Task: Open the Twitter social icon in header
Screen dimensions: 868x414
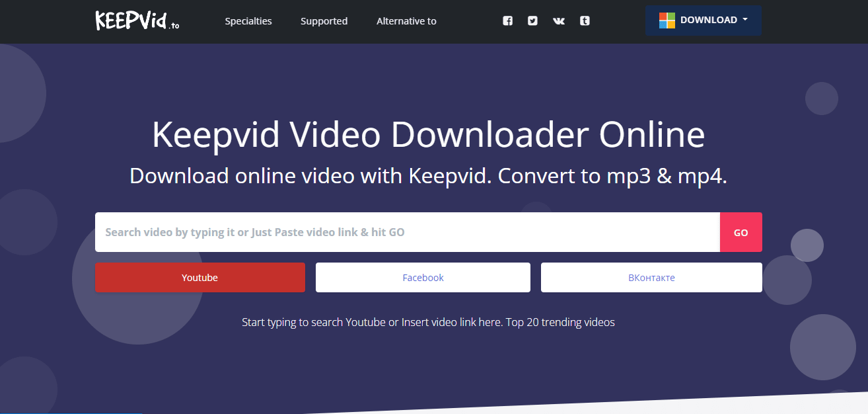Action: [x=532, y=21]
